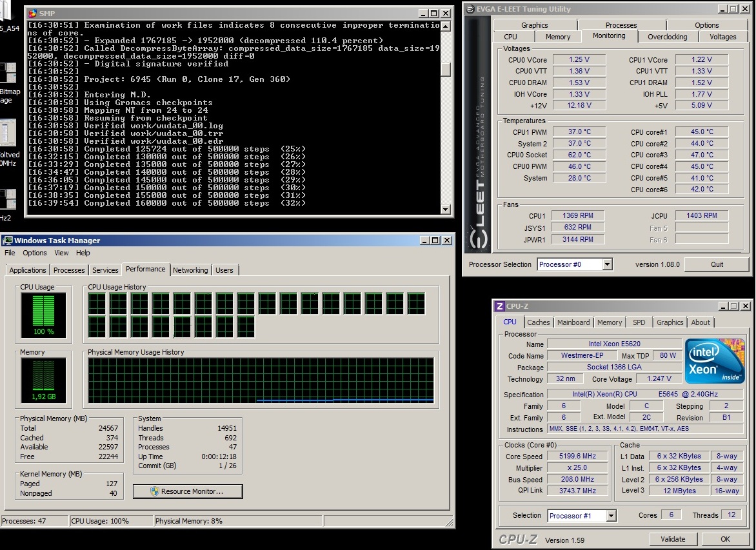This screenshot has height=550, width=756.
Task: Select the Memory tab in E-LEET
Action: pyautogui.click(x=558, y=37)
